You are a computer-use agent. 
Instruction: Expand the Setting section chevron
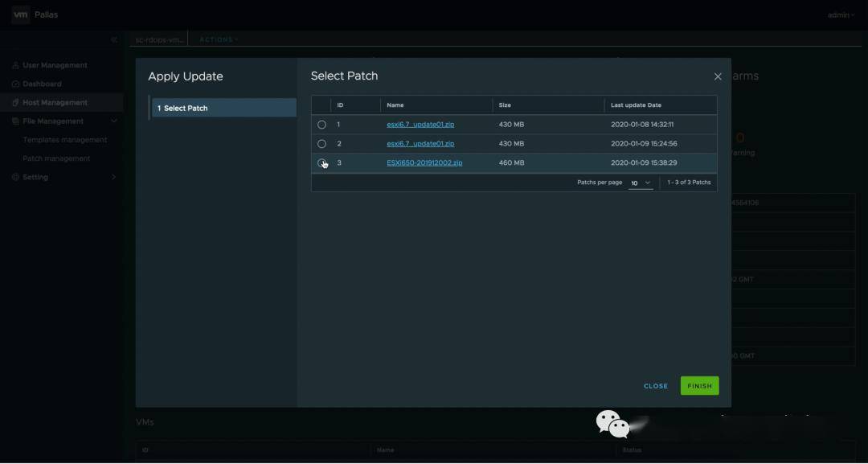[114, 177]
